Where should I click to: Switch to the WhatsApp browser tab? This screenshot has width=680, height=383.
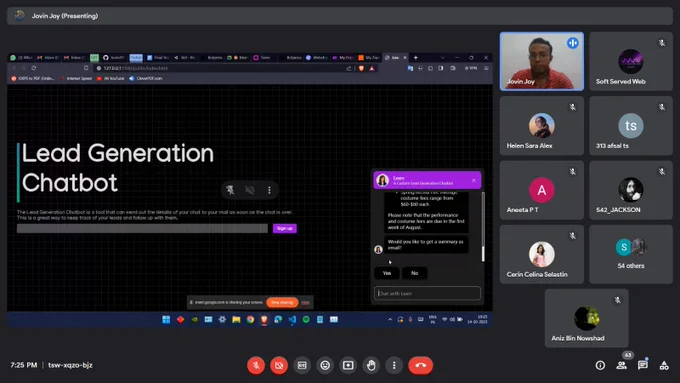pos(22,58)
